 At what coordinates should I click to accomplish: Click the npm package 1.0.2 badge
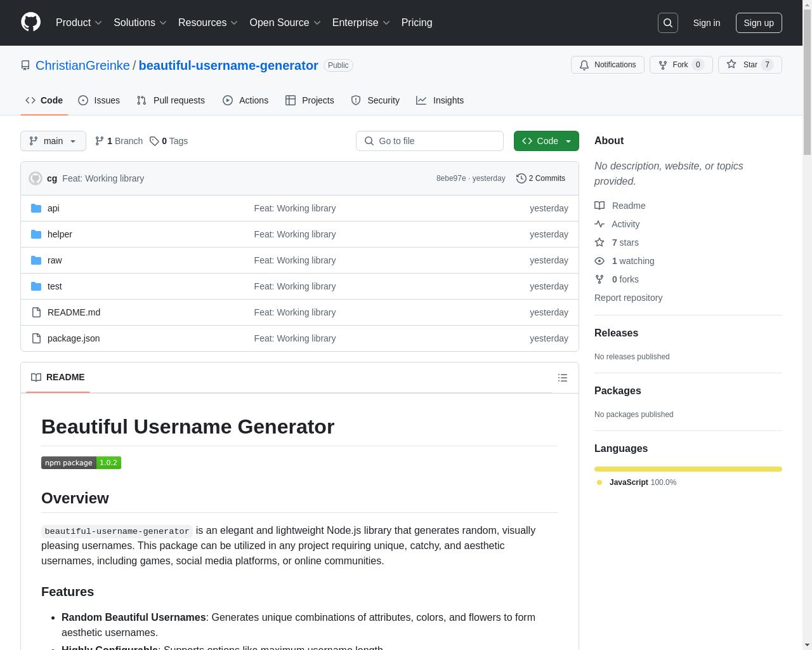[81, 463]
